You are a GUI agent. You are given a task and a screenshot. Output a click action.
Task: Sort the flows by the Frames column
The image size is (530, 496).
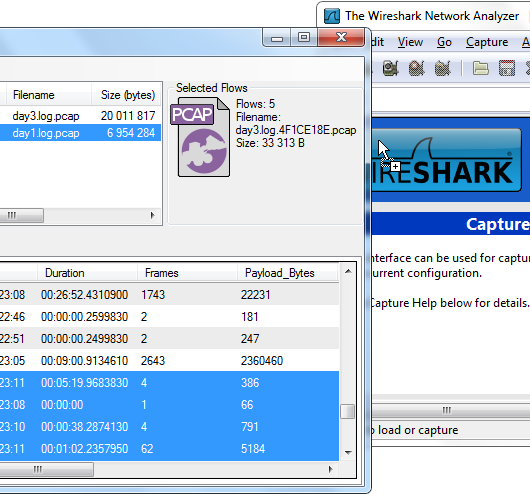[187, 273]
